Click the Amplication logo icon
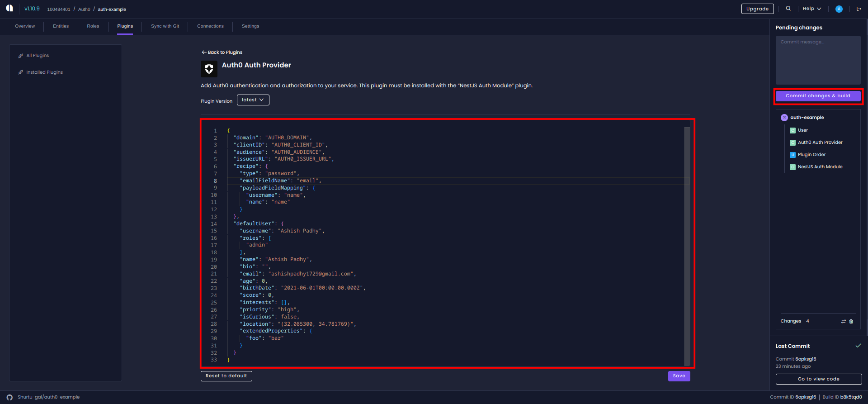The image size is (868, 404). 9,8
